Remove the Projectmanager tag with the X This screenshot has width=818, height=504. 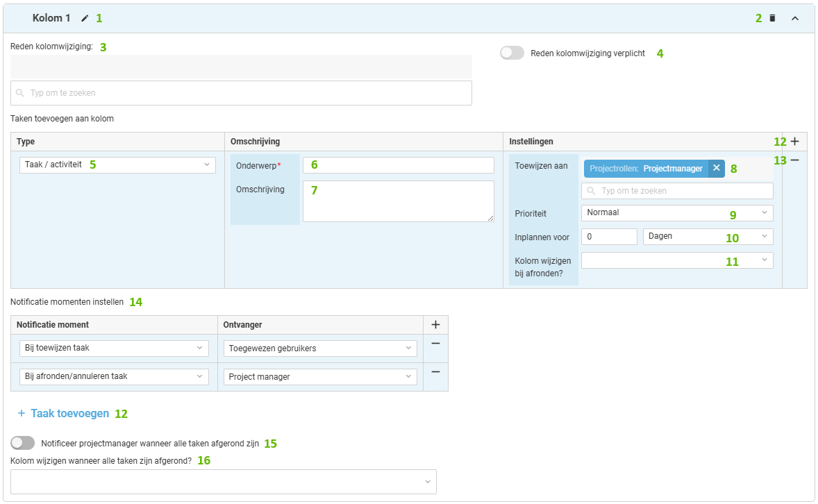pyautogui.click(x=716, y=168)
